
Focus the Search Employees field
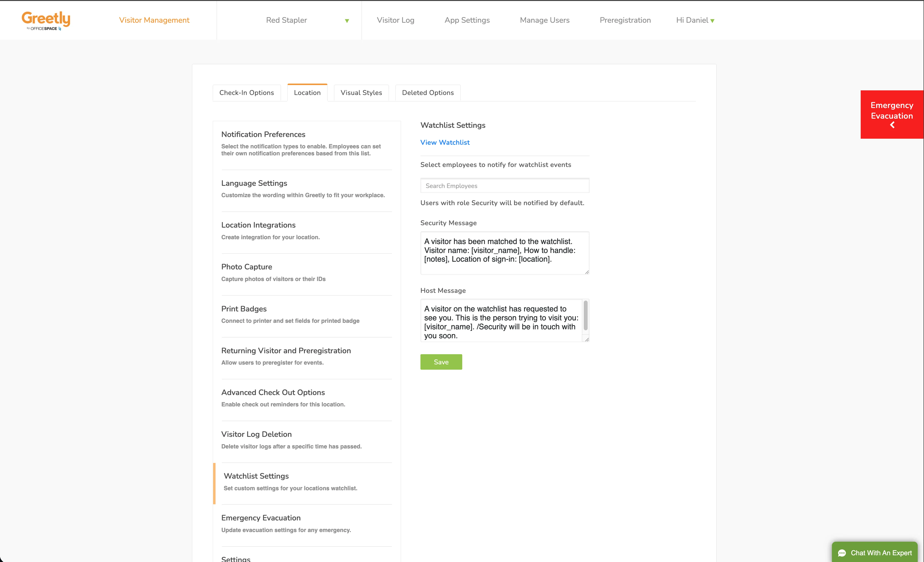(504, 186)
